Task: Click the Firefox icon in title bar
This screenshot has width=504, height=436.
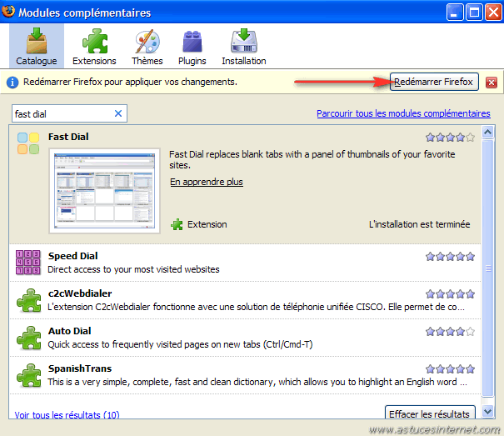Action: coord(8,12)
